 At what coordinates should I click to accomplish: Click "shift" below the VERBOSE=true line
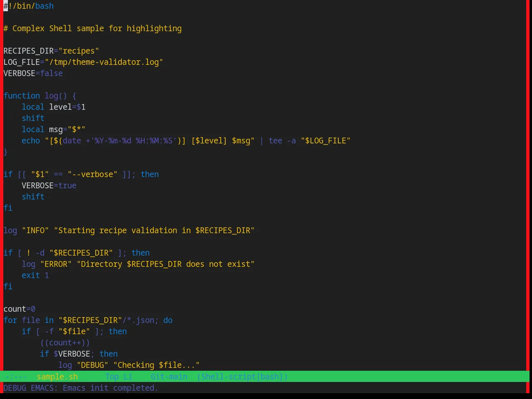tap(33, 197)
